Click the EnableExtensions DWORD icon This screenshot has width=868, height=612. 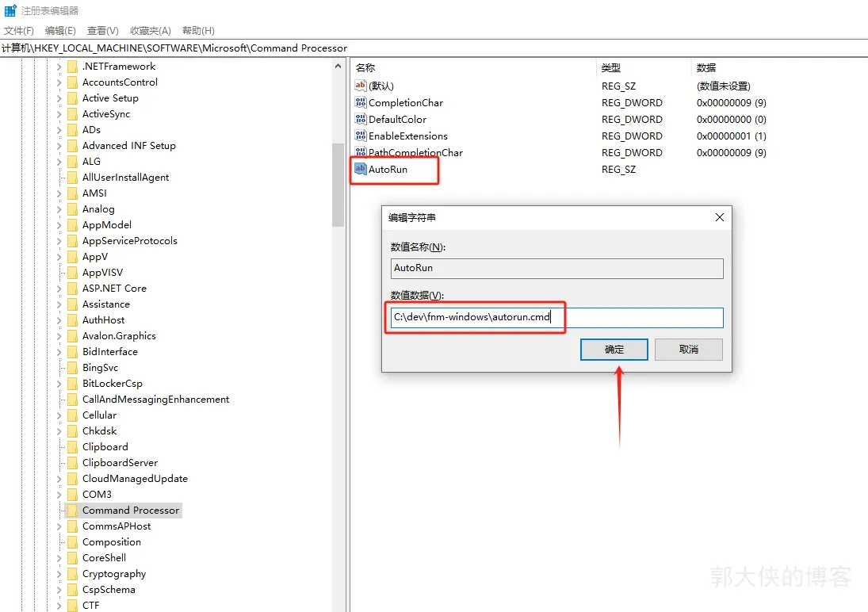point(361,136)
